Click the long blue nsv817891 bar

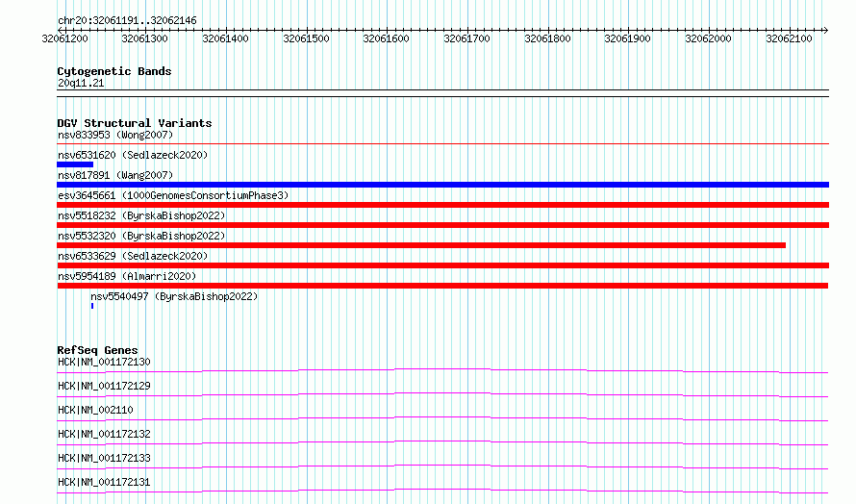pos(442,185)
